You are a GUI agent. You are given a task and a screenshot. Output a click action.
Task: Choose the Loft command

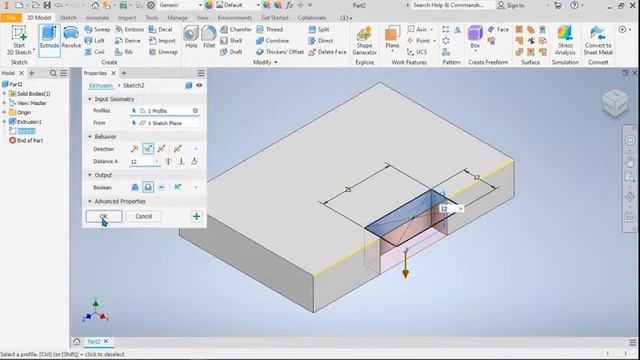click(x=94, y=40)
